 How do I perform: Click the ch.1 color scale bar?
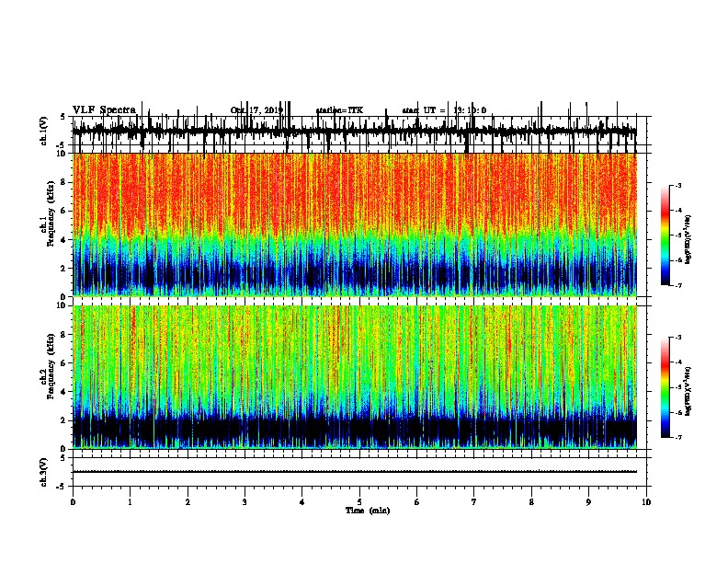coord(665,236)
